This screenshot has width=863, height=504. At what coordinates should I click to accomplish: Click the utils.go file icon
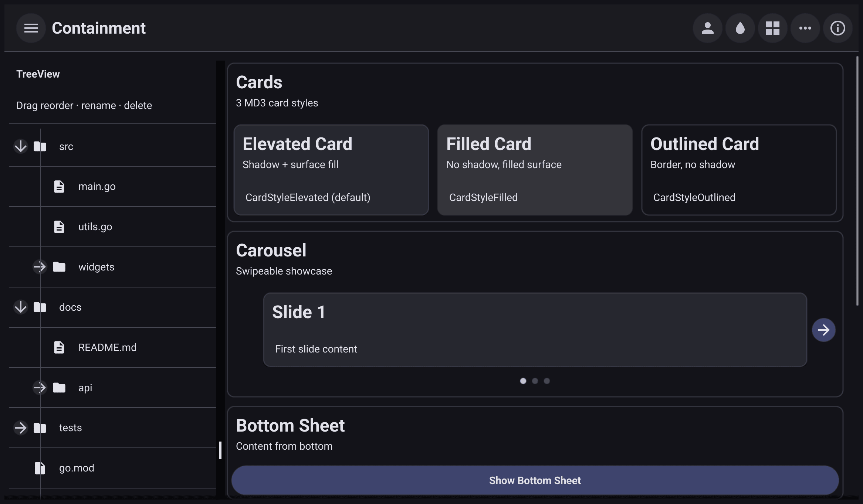point(59,227)
